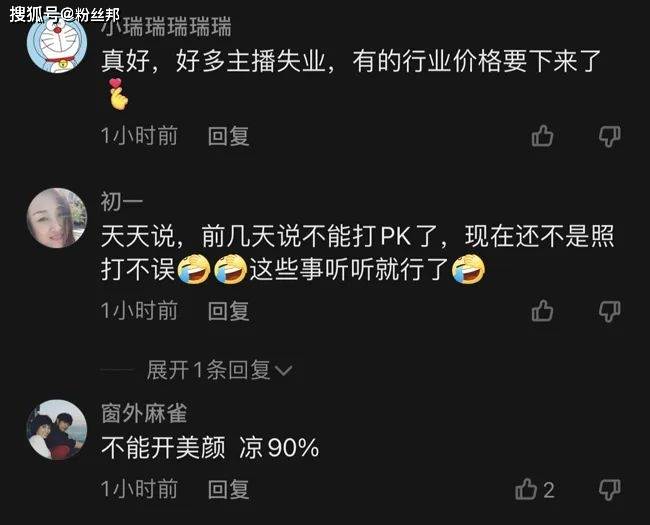Image resolution: width=650 pixels, height=525 pixels.
Task: Open username 窗外麻雀 profile
Action: 144,413
